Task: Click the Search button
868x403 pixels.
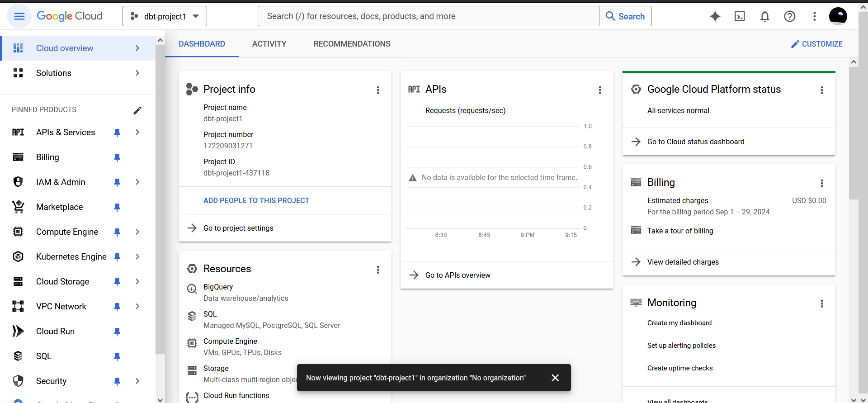Action: [x=625, y=16]
